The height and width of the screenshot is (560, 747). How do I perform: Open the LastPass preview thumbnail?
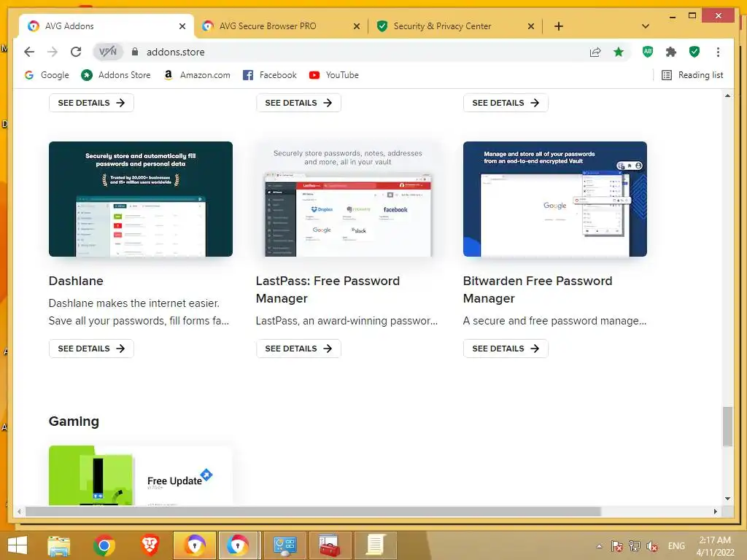(x=348, y=199)
